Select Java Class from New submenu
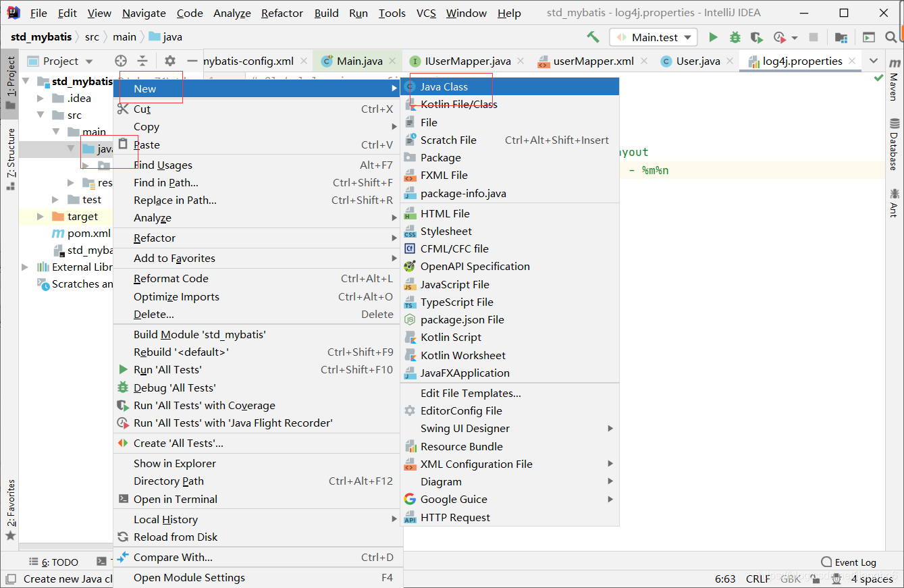 tap(510, 86)
